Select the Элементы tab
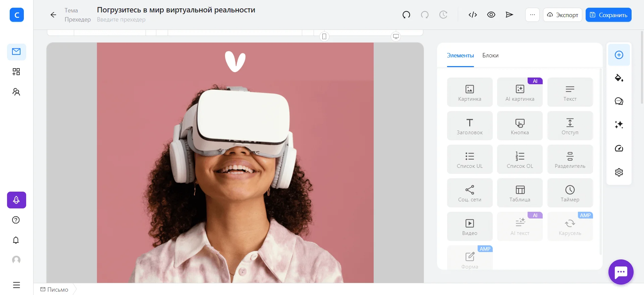Viewport: 644px width, 295px height. tap(460, 55)
